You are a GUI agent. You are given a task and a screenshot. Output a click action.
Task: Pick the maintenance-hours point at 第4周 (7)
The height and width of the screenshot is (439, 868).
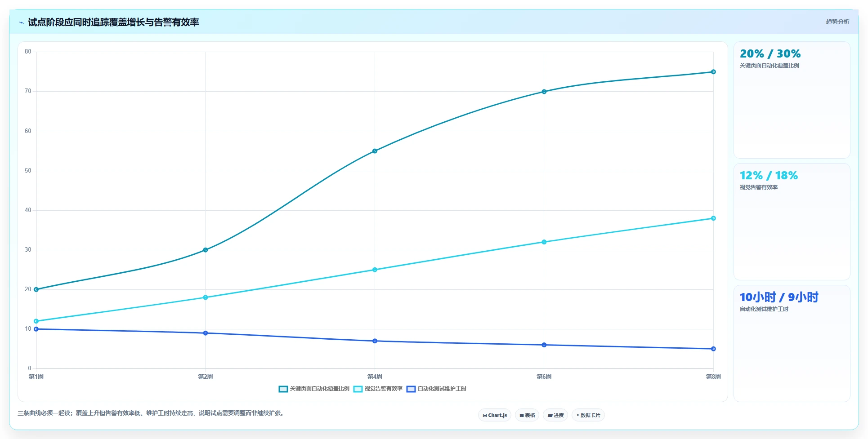click(x=375, y=341)
